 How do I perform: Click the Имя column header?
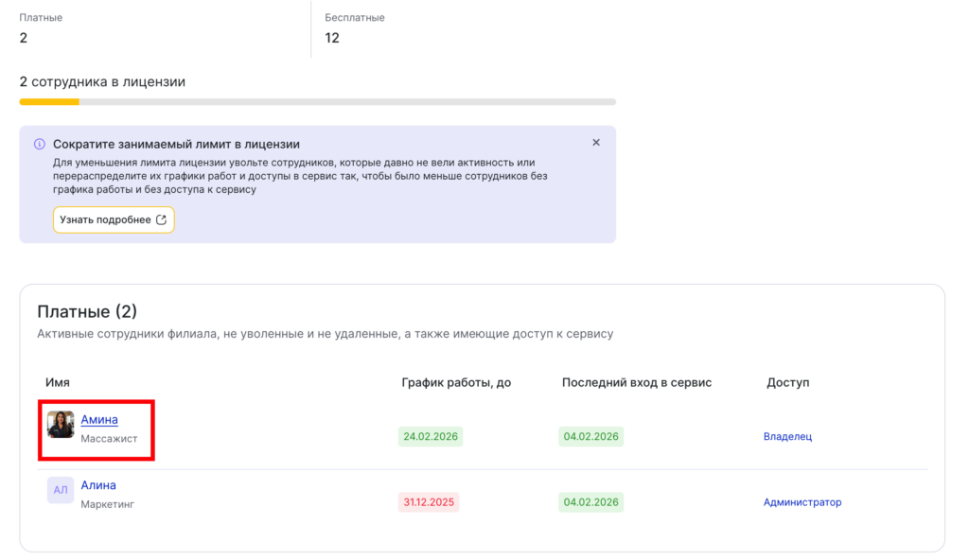coord(58,382)
